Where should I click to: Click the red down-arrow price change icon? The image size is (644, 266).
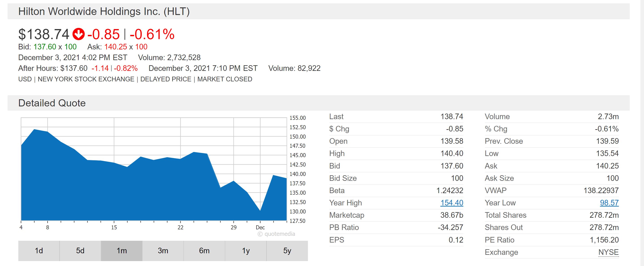78,34
